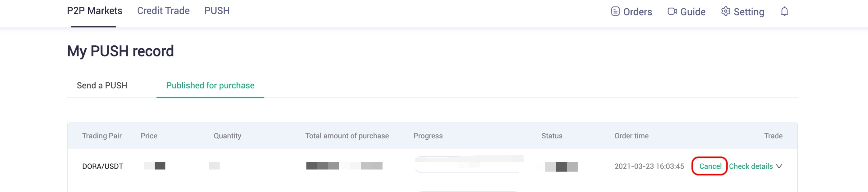The image size is (868, 192).
Task: Open the Guide link text
Action: click(693, 12)
